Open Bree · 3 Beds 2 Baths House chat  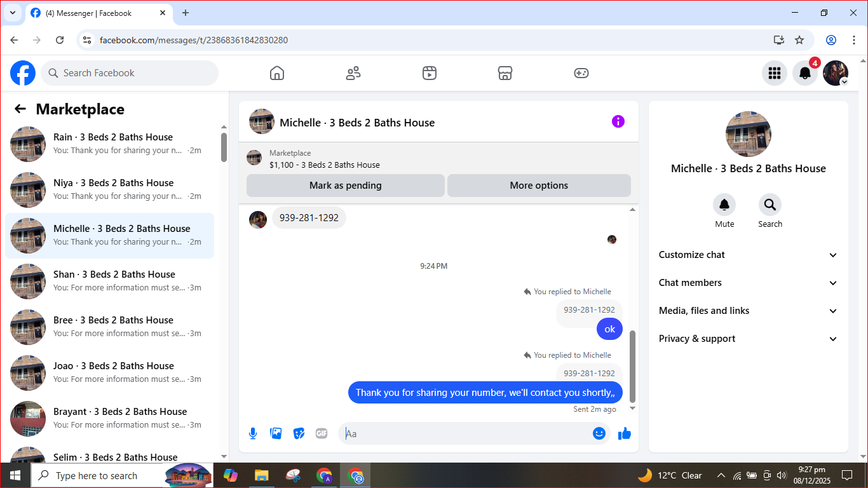[x=109, y=327]
